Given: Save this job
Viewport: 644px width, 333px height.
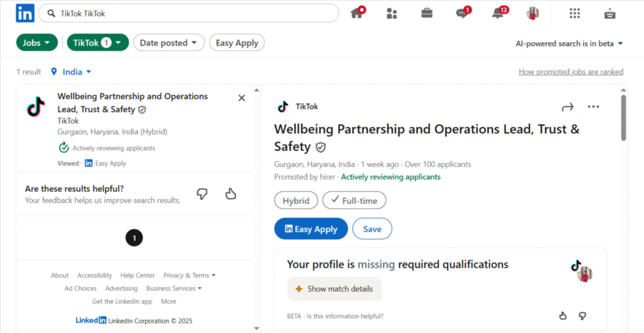Looking at the screenshot, I should tap(372, 229).
